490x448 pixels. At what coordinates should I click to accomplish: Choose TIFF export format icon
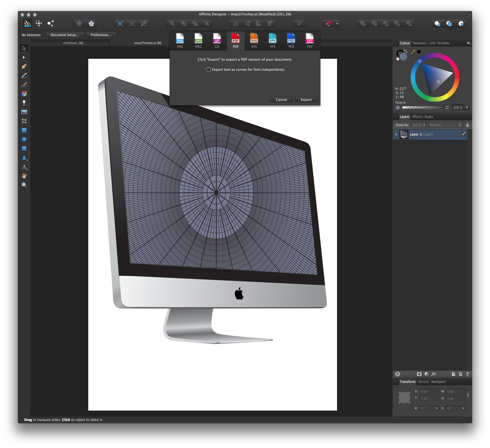[310, 41]
